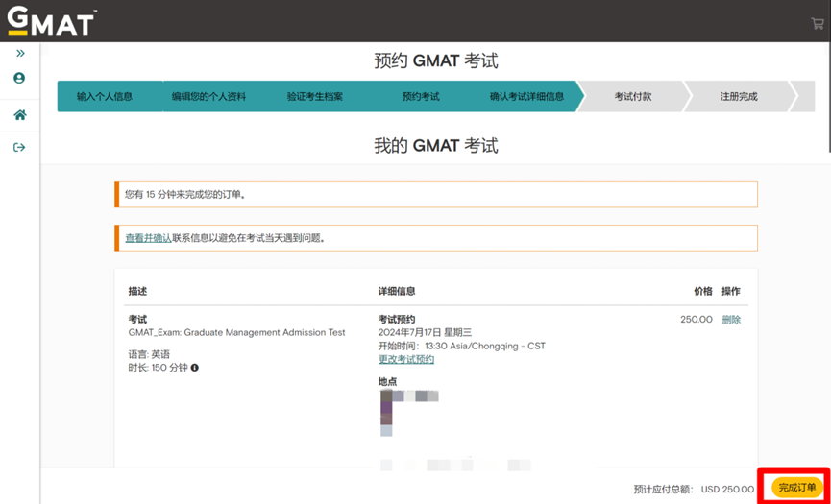The image size is (831, 504).
Task: Click the 2024年7月17日 星期三 date text
Action: [425, 332]
